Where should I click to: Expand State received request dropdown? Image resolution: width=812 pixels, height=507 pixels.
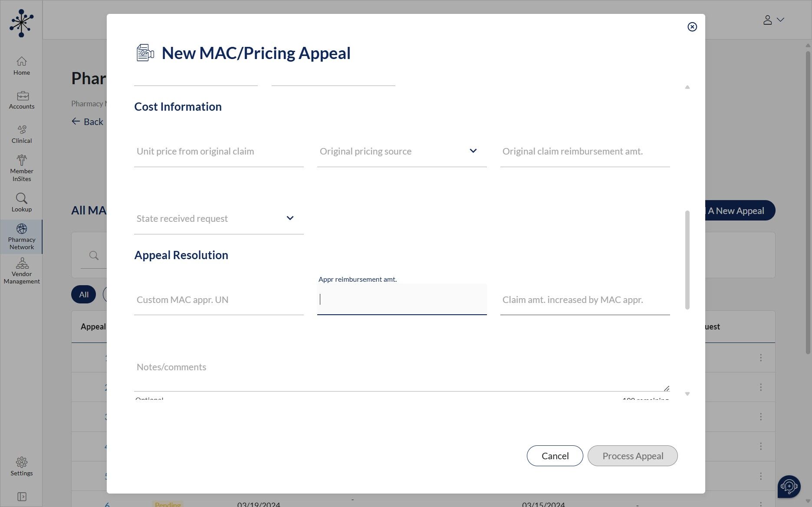click(290, 218)
